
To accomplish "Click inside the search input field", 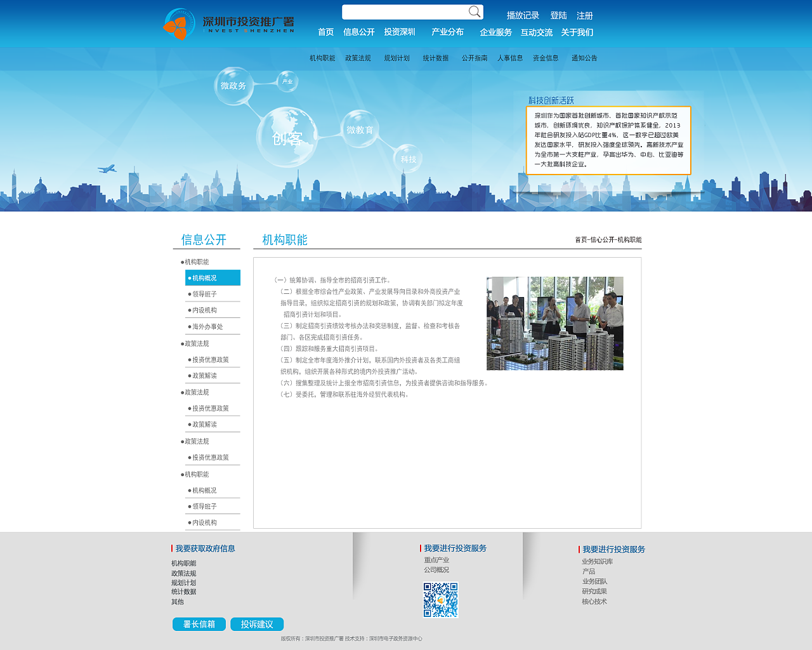I will tap(406, 11).
